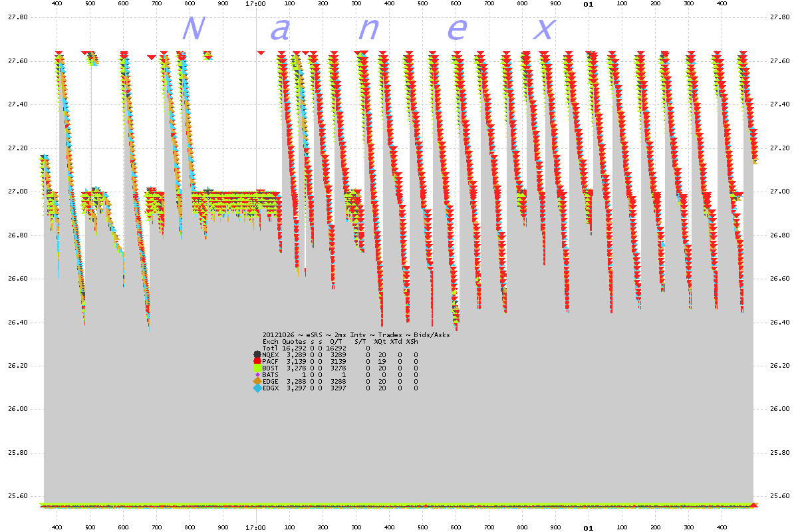Click the legend title line starting with 20121026
Viewport: 798px width, 532px height.
[x=356, y=334]
